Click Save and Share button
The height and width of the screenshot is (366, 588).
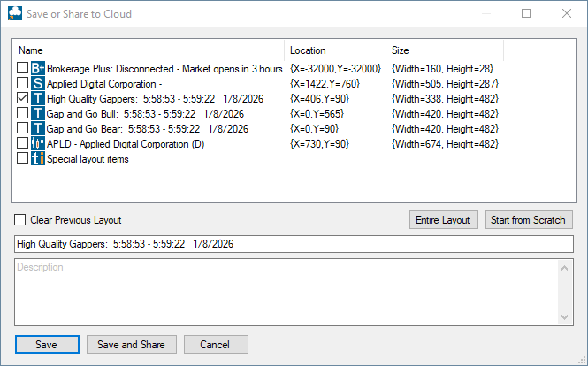tap(132, 344)
